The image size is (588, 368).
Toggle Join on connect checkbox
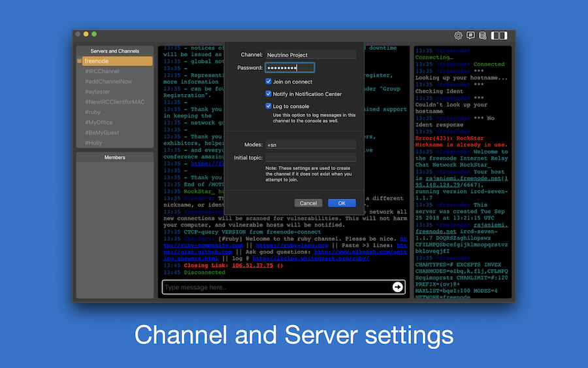click(269, 82)
